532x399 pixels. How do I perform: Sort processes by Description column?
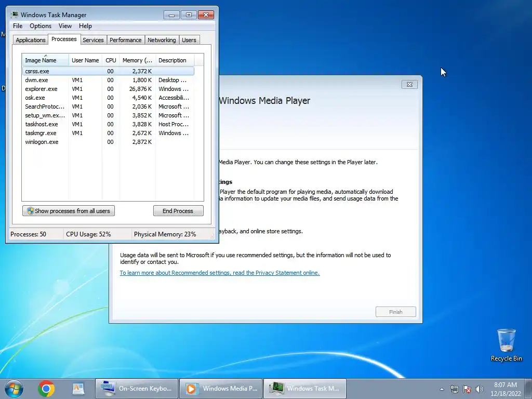coord(175,60)
